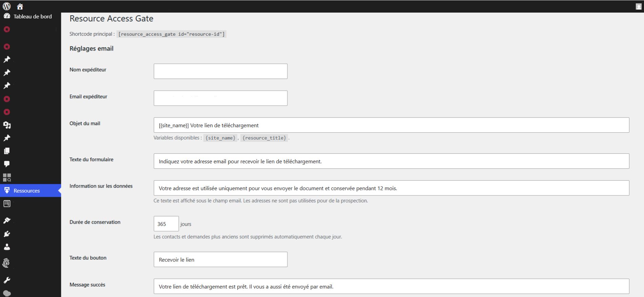Image resolution: width=644 pixels, height=297 pixels.
Task: Open the WordPress logo menu
Action: 6,6
